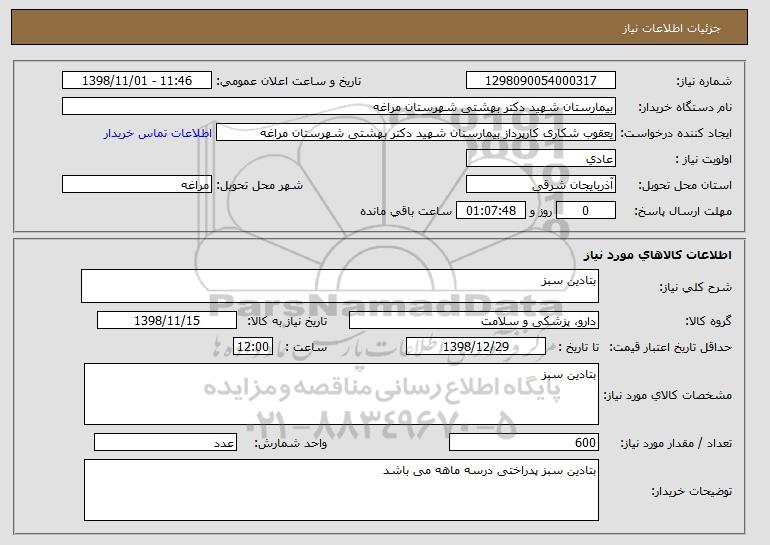
Task: Click the need date field 1398/11/15
Action: click(x=167, y=321)
